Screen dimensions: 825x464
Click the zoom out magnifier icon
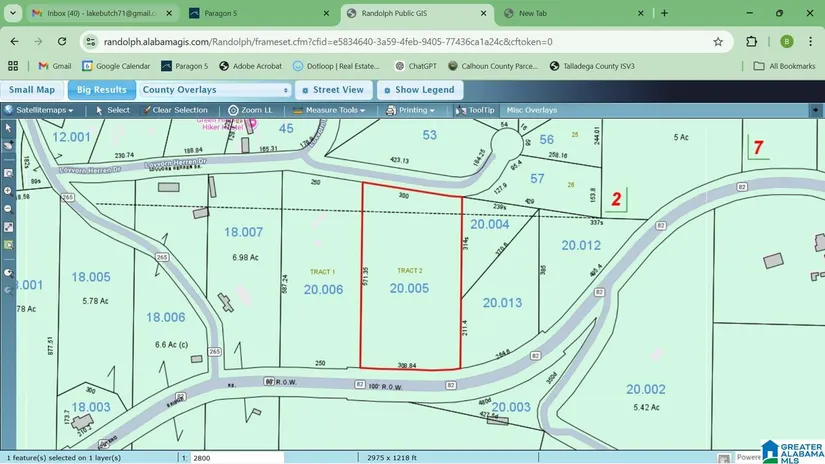click(7, 209)
